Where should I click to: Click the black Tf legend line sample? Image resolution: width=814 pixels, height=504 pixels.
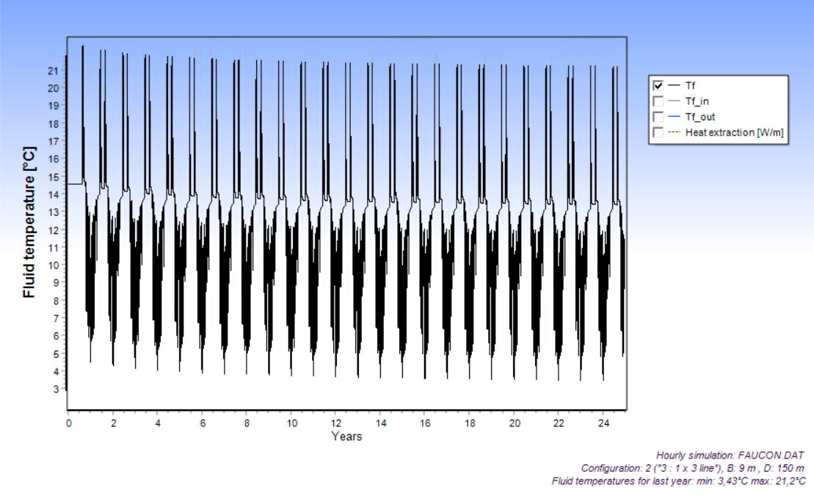click(674, 86)
